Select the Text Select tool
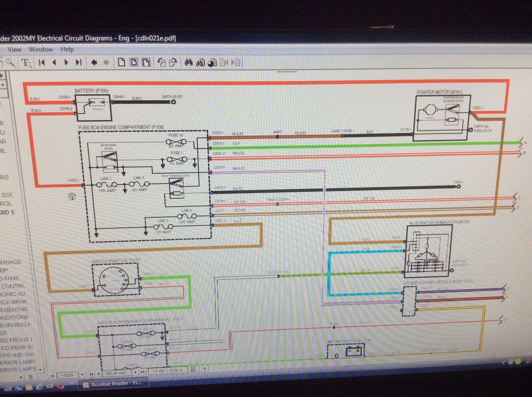This screenshot has width=532, height=397. tap(26, 62)
